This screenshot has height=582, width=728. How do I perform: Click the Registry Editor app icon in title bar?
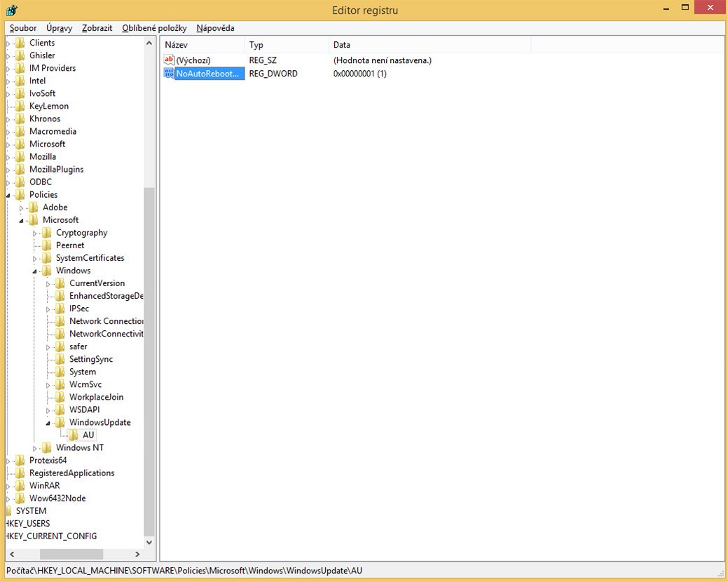click(12, 10)
